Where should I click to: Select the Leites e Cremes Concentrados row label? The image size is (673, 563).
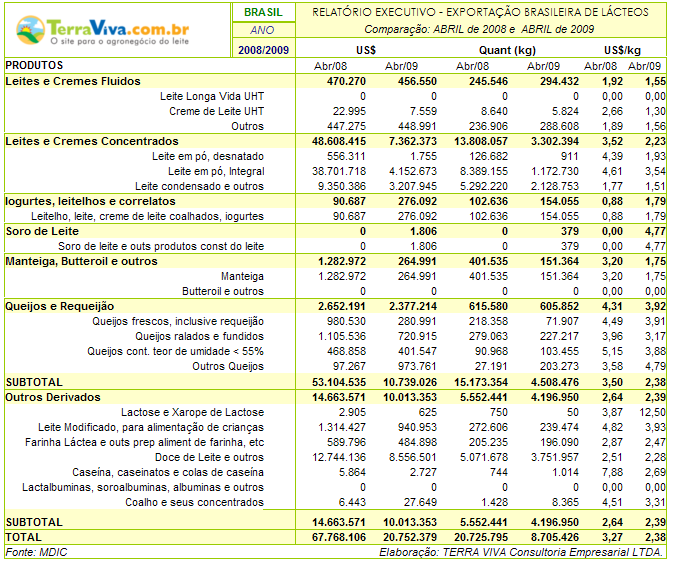coord(92,141)
